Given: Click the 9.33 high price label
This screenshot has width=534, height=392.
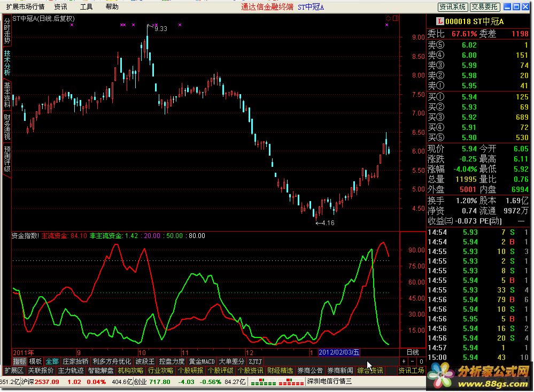Looking at the screenshot, I should [161, 29].
